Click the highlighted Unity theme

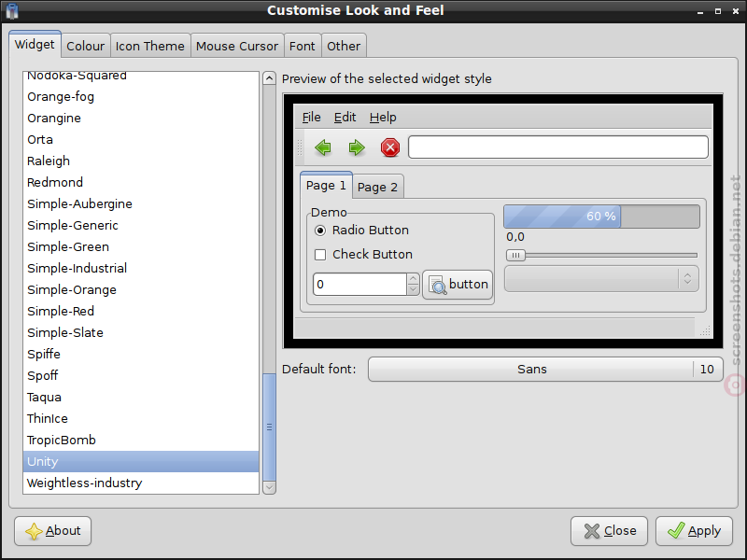click(141, 461)
